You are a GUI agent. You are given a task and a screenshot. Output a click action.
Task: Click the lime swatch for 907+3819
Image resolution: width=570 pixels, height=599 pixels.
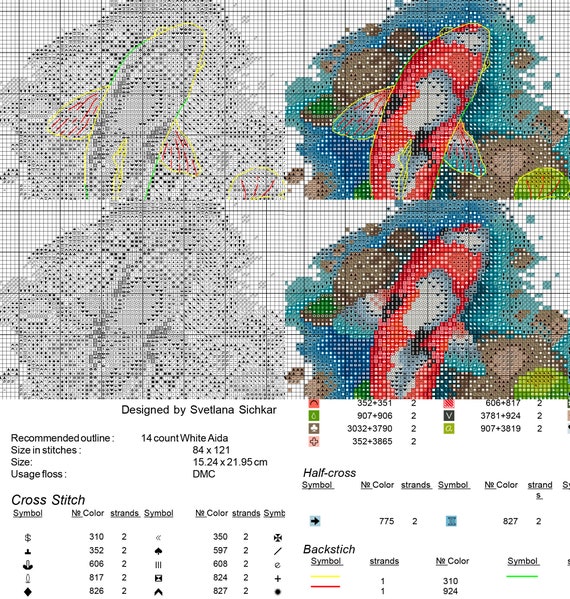tap(449, 429)
